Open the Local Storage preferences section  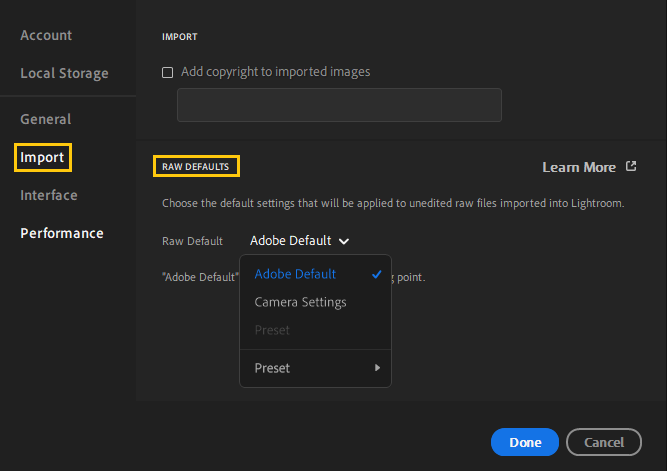click(x=64, y=73)
